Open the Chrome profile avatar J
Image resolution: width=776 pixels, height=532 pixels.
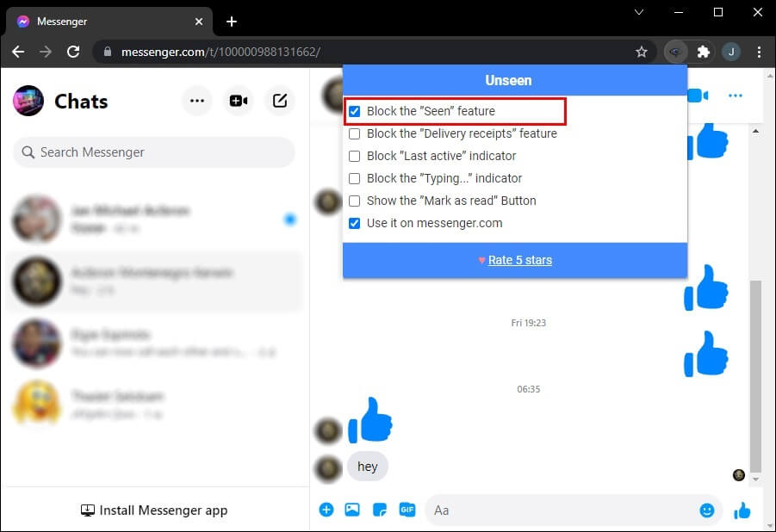pyautogui.click(x=731, y=52)
